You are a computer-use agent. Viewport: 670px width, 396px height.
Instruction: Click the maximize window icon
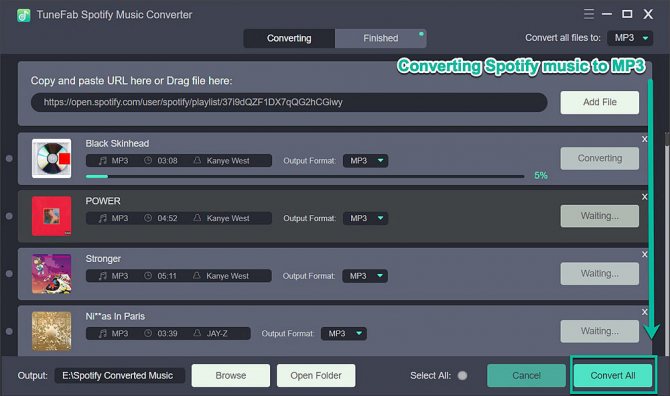coord(627,14)
